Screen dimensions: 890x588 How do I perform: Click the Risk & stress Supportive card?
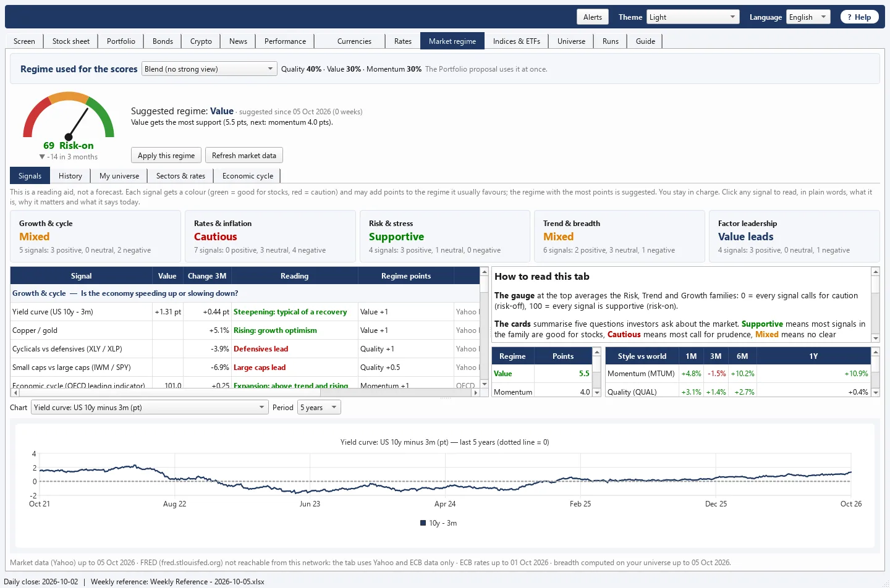445,237
